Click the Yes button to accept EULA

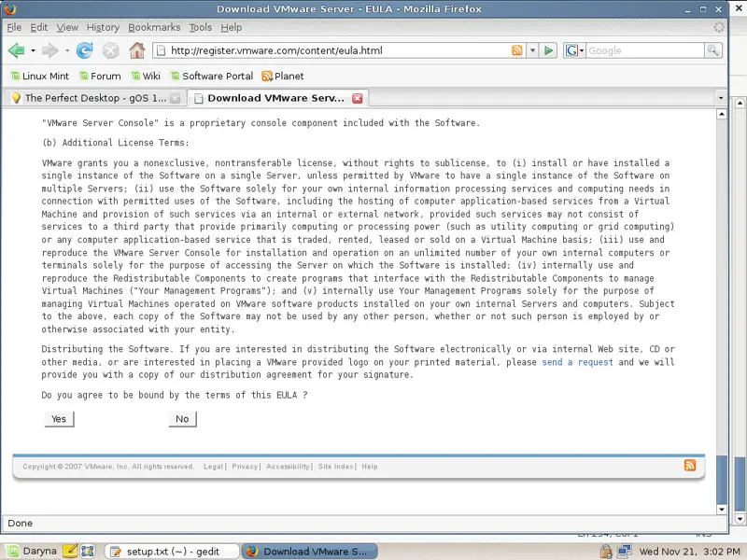(59, 419)
